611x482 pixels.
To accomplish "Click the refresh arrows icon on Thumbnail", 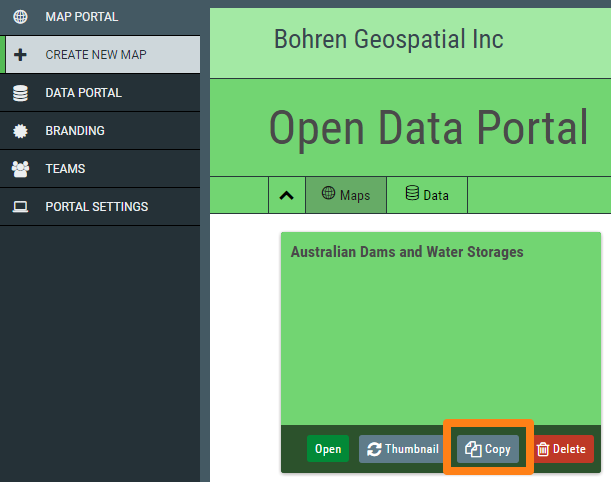I will pos(374,449).
